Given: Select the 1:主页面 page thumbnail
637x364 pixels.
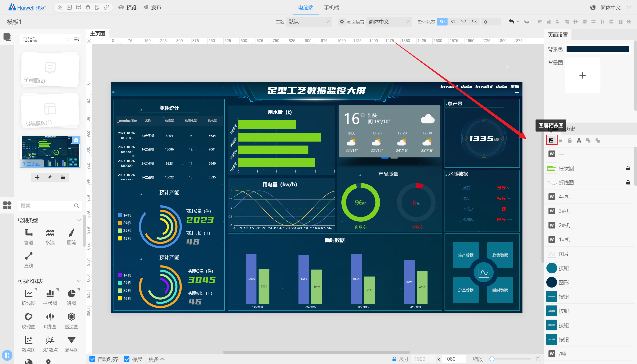Looking at the screenshot, I should coord(50,152).
